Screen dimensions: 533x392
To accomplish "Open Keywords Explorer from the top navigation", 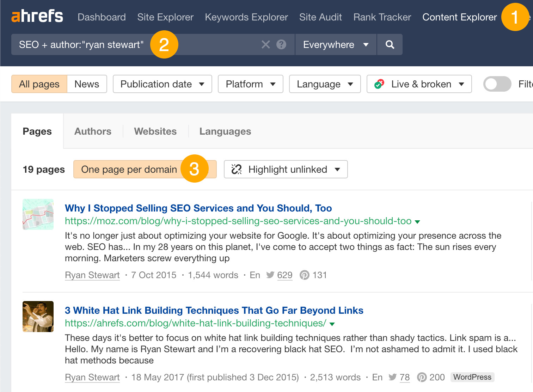I will click(246, 17).
